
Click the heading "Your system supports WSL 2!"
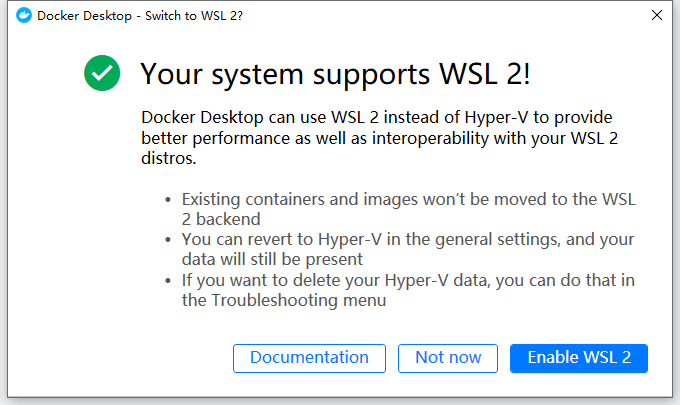pyautogui.click(x=336, y=73)
